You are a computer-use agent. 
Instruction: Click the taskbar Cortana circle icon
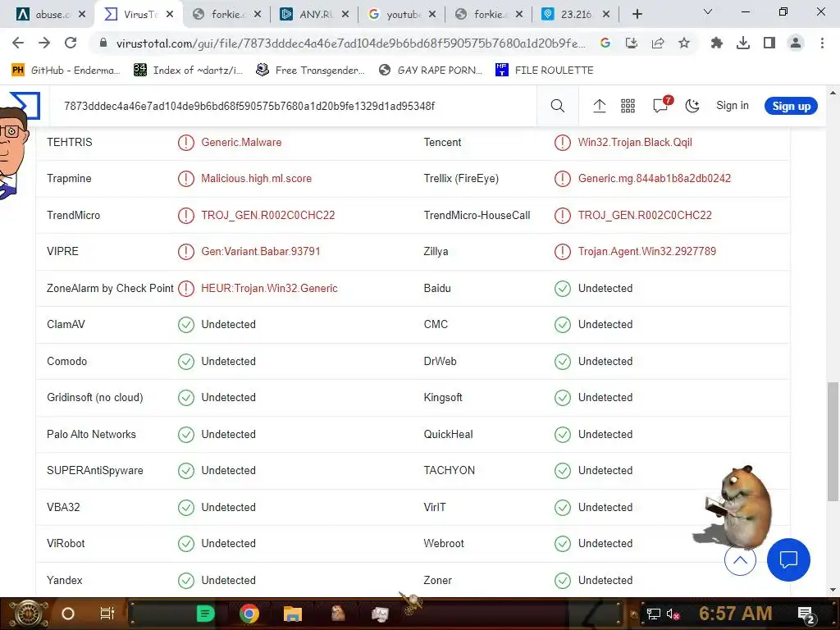click(68, 614)
